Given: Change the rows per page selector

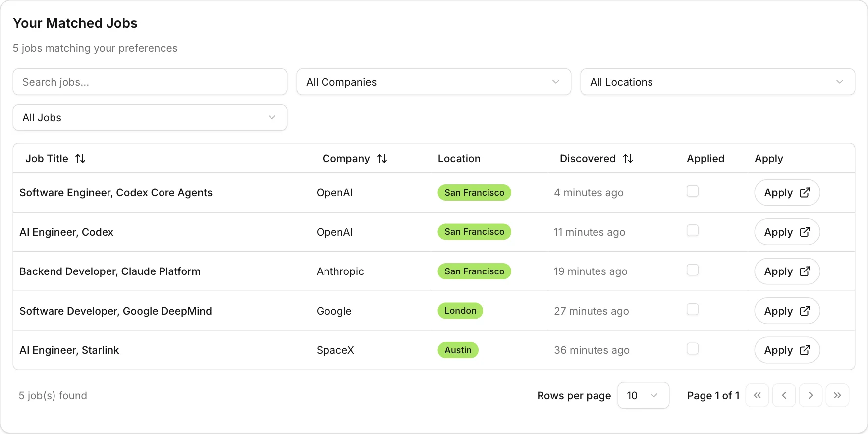Looking at the screenshot, I should 643,395.
